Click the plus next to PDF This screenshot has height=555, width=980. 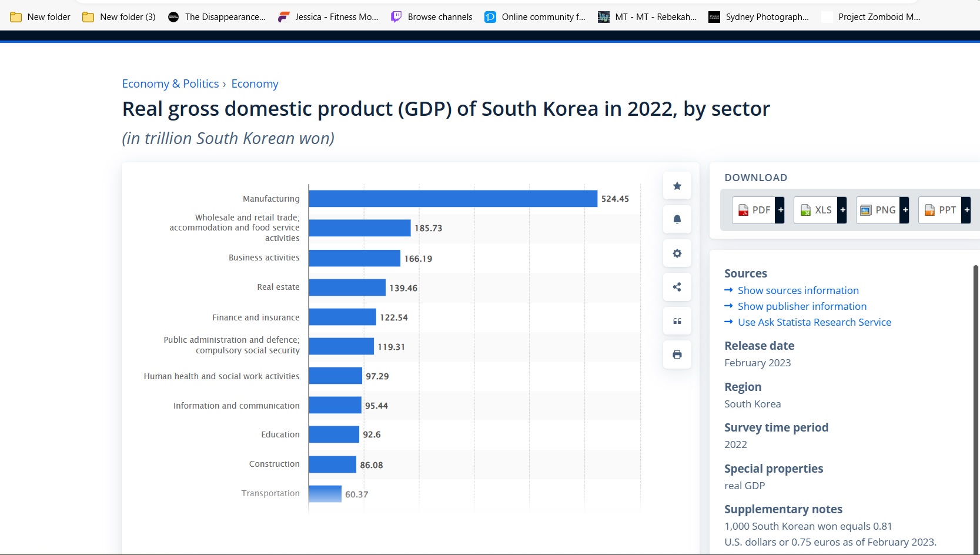(x=780, y=210)
